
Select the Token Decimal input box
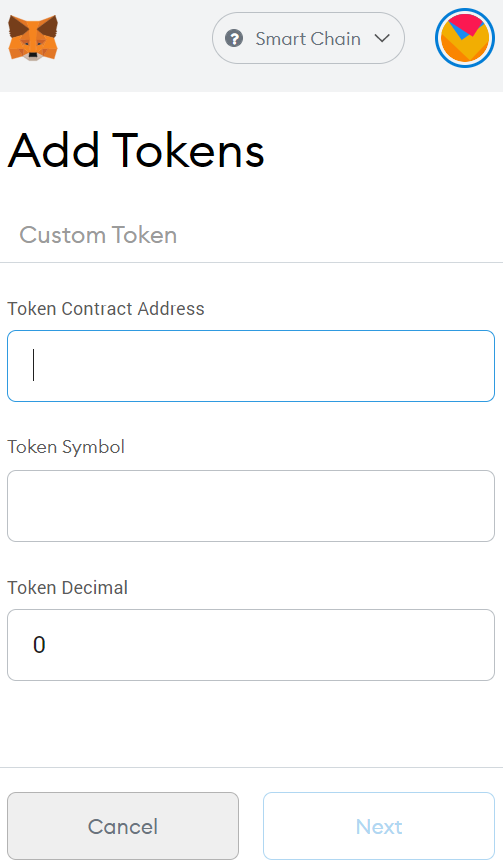click(251, 645)
